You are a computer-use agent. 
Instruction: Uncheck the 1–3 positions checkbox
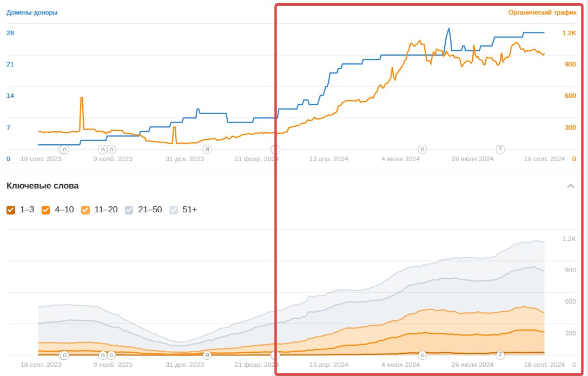11,210
